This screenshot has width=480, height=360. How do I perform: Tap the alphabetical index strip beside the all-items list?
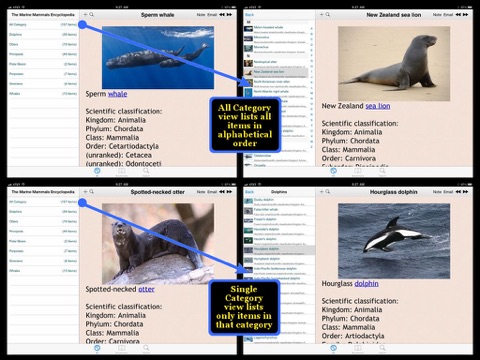[x=312, y=88]
